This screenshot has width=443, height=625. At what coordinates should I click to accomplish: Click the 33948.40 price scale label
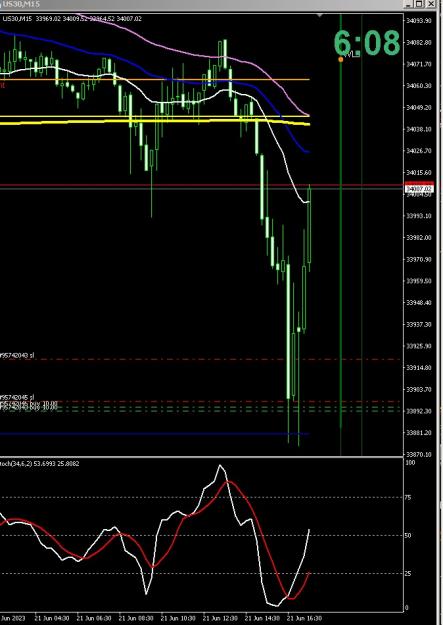[x=418, y=303]
